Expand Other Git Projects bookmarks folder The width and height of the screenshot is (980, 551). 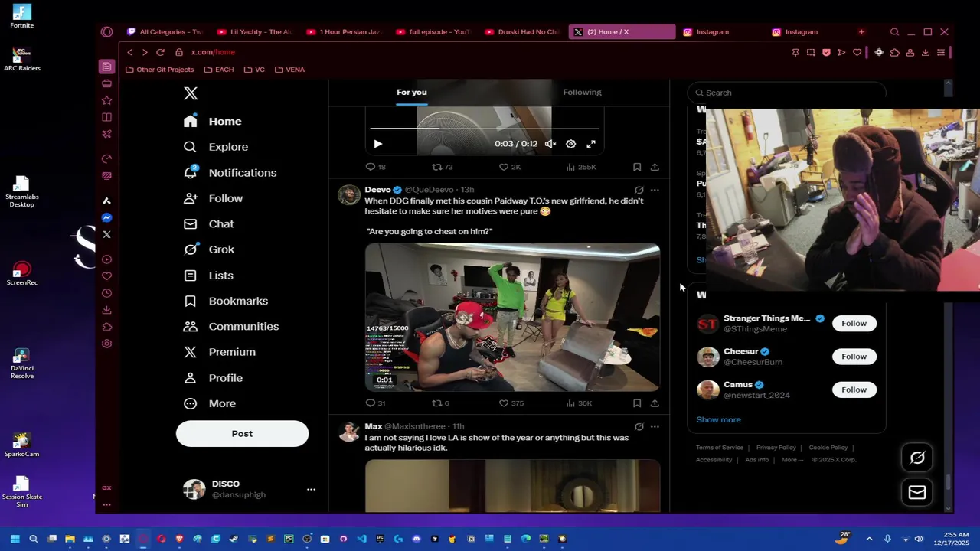(159, 70)
